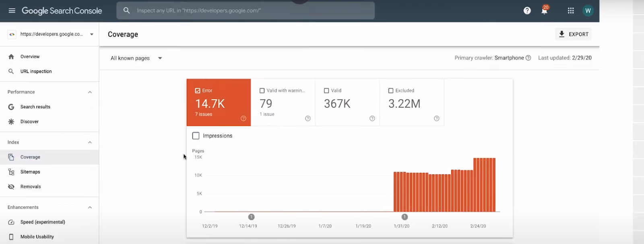Click the chart annotation marker near 1/31/20
The width and height of the screenshot is (644, 244).
[x=405, y=217]
